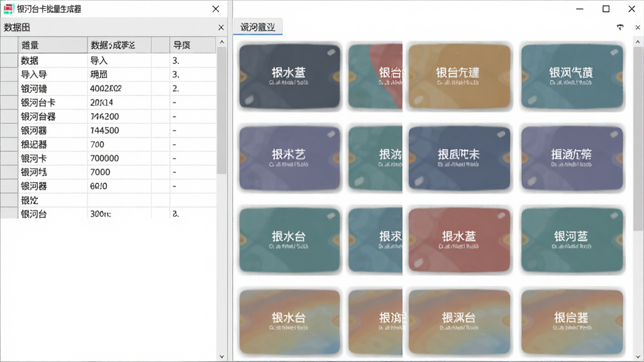The width and height of the screenshot is (644, 362).
Task: Open the solid red card thumbnail
Action: [x=459, y=239]
